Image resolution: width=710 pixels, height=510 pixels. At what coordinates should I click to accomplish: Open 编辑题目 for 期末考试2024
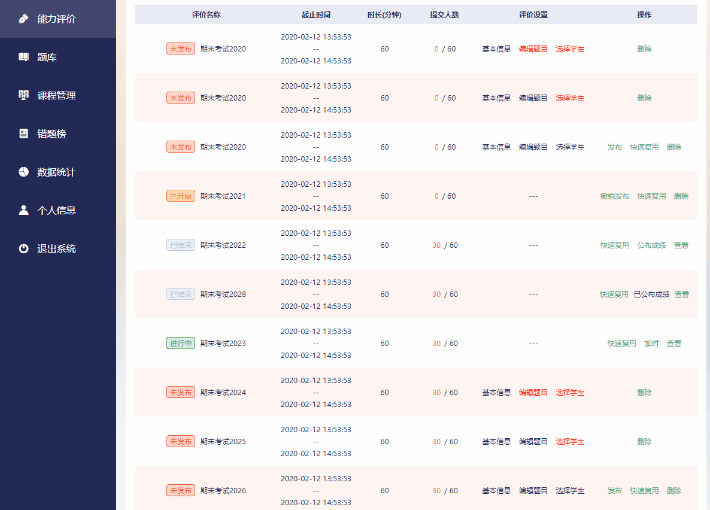pos(533,392)
